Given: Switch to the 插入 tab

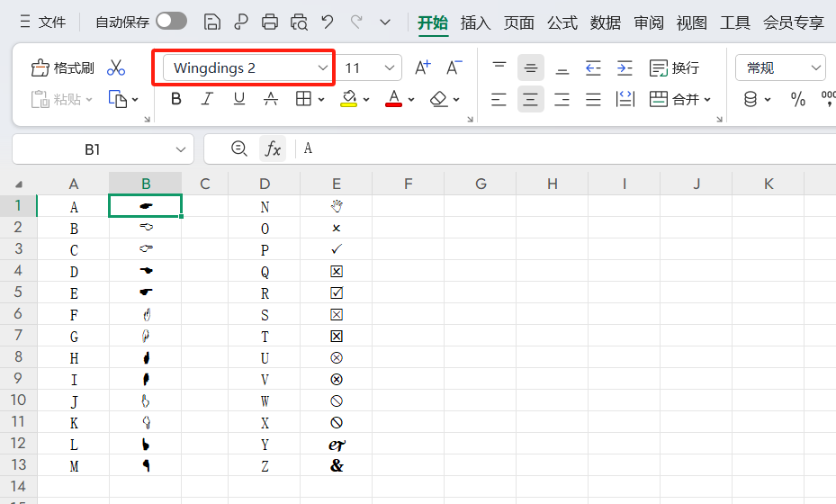Looking at the screenshot, I should 475,22.
